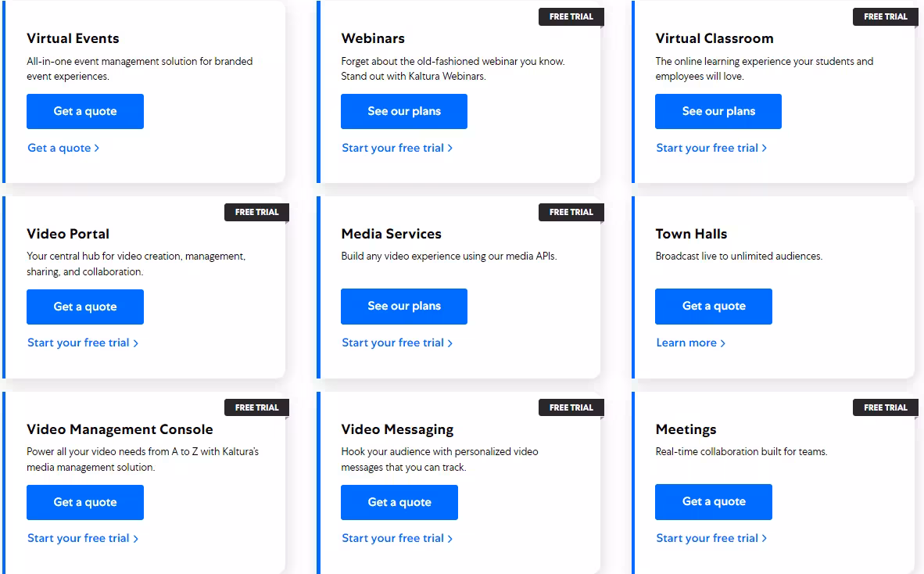The image size is (924, 574).
Task: Open the Get a quote link under Virtual Events
Action: pyautogui.click(x=63, y=148)
